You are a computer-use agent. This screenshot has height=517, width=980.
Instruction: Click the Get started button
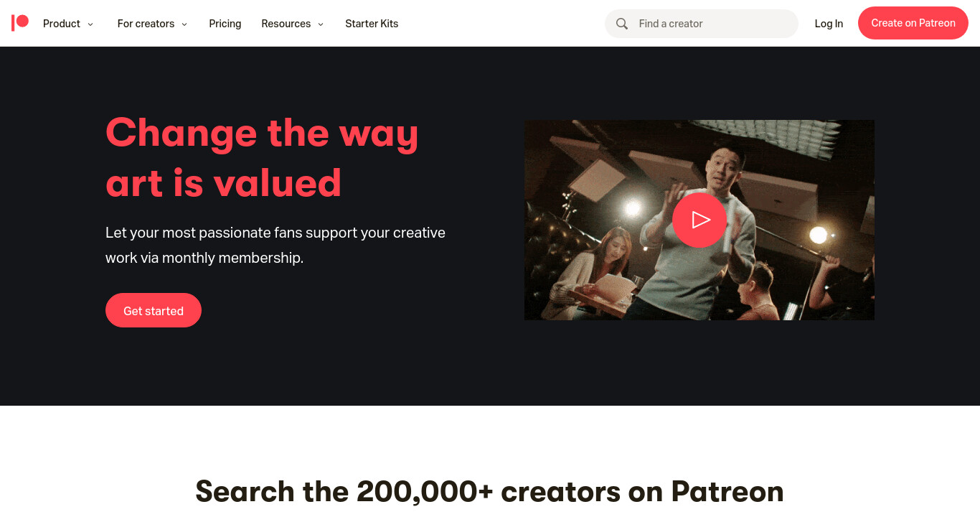tap(154, 310)
